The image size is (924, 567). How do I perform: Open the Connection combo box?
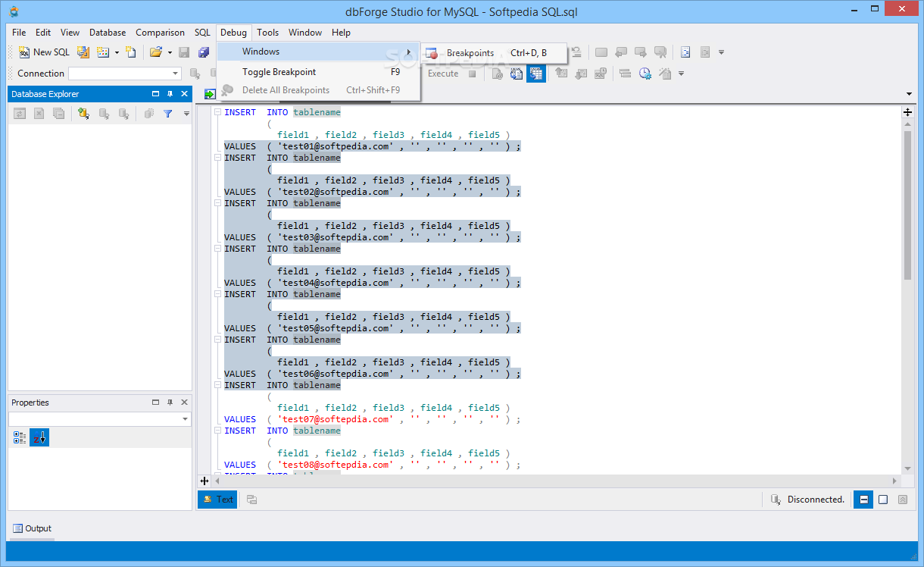pos(125,74)
